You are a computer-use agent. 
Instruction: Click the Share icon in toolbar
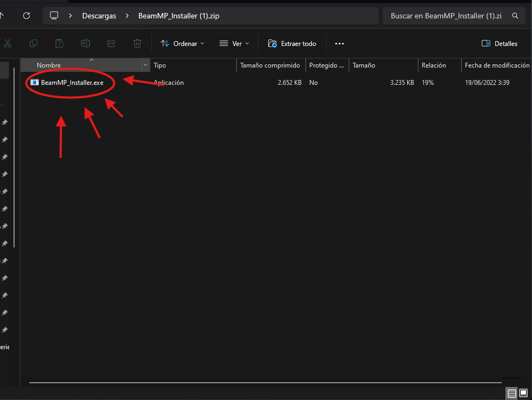pos(111,43)
